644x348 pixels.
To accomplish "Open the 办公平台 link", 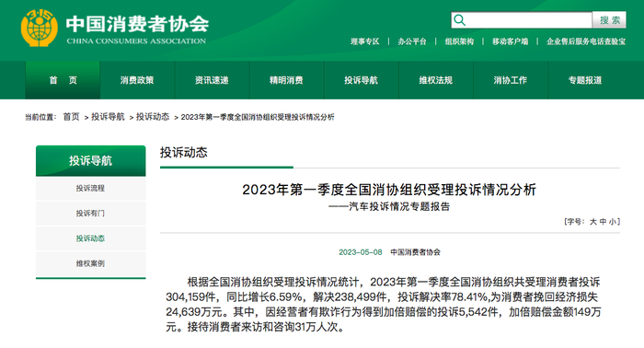I will pos(412,41).
